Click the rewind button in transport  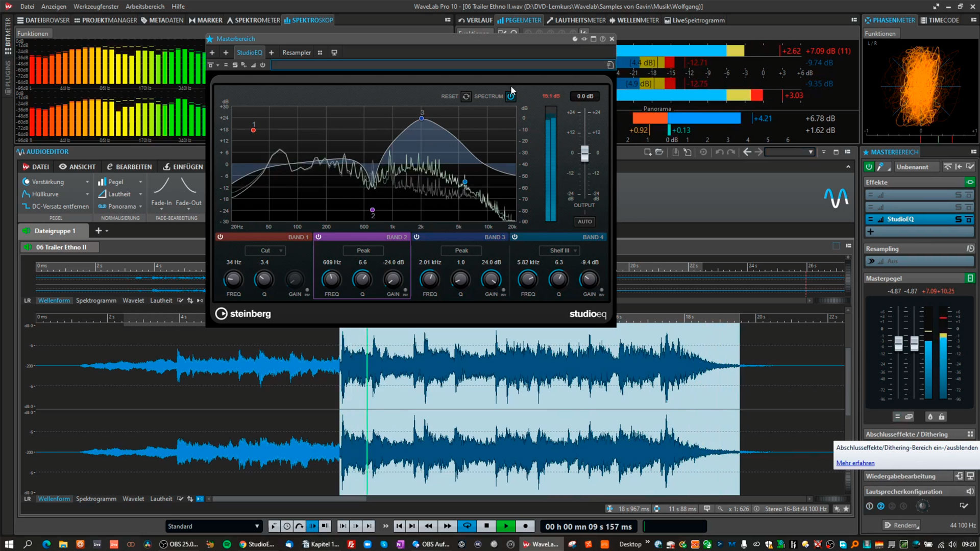pyautogui.click(x=428, y=527)
